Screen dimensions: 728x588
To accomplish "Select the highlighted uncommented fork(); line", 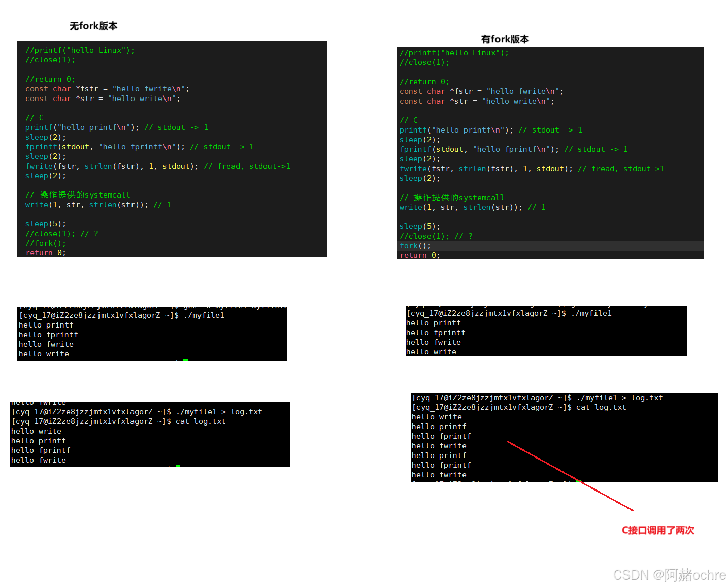I will (415, 246).
